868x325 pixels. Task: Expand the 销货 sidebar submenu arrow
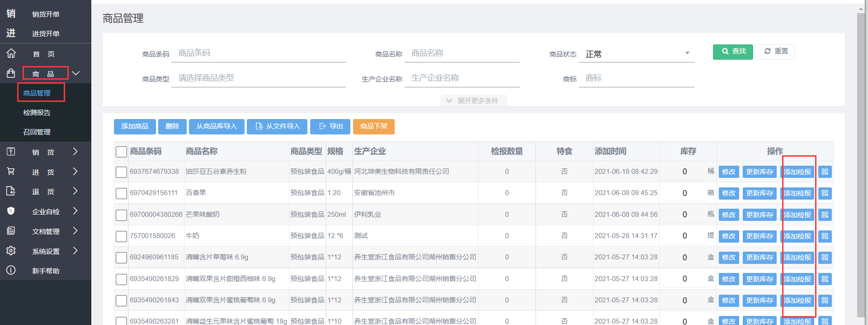[75, 152]
